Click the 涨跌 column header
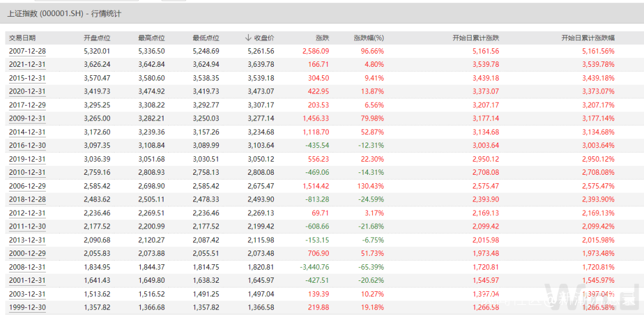The height and width of the screenshot is (315, 644). 323,38
